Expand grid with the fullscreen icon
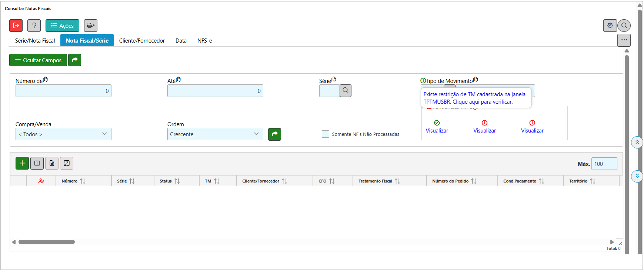 point(67,163)
